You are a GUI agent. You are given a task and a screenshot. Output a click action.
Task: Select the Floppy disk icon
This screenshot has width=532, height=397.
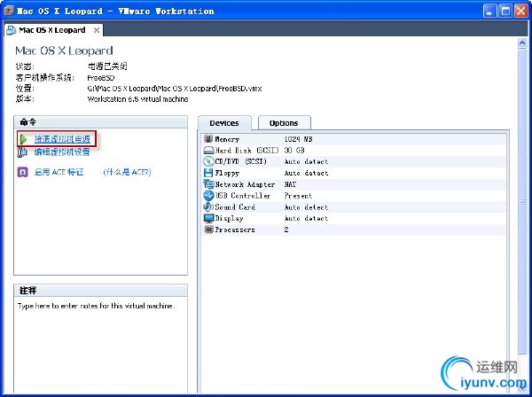tap(208, 173)
